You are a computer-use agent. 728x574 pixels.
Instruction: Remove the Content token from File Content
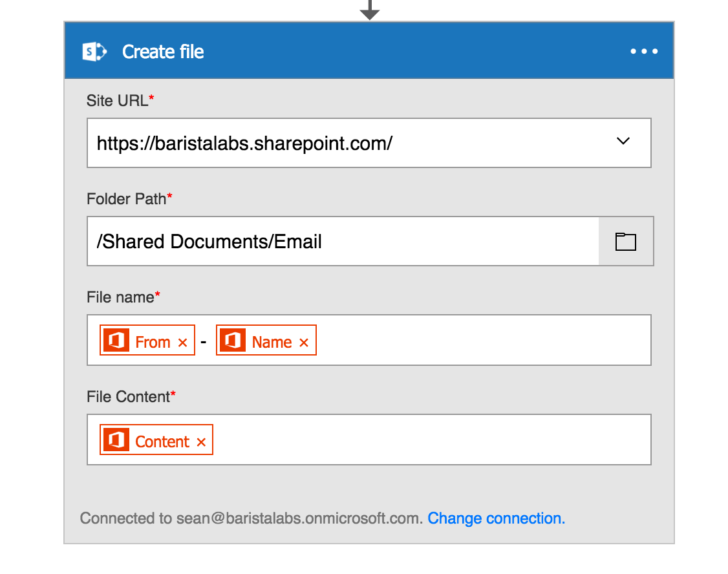pos(200,441)
